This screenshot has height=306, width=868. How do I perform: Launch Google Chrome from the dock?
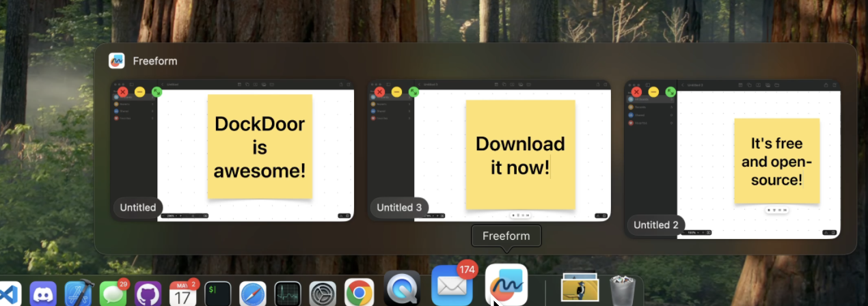359,294
